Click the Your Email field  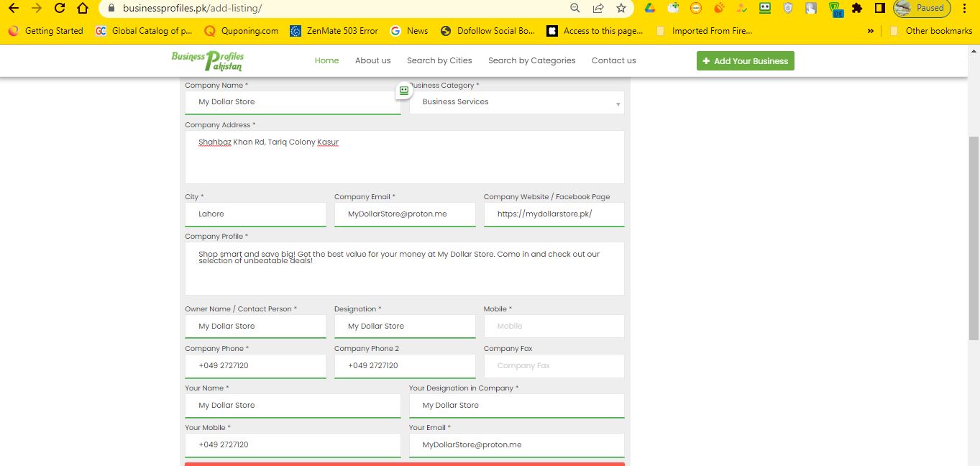(x=517, y=445)
